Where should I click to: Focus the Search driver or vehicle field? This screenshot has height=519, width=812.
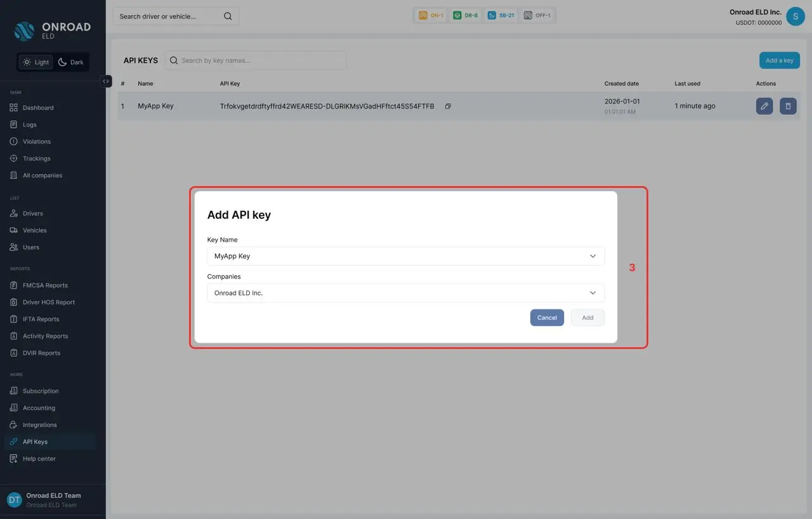(176, 16)
